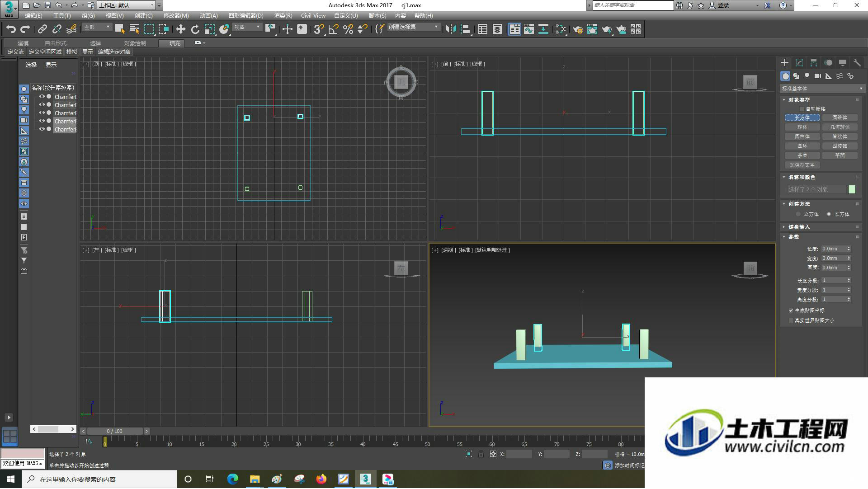Collapse the 参数 rollout
Screen dimensions: 868x489
pos(793,237)
